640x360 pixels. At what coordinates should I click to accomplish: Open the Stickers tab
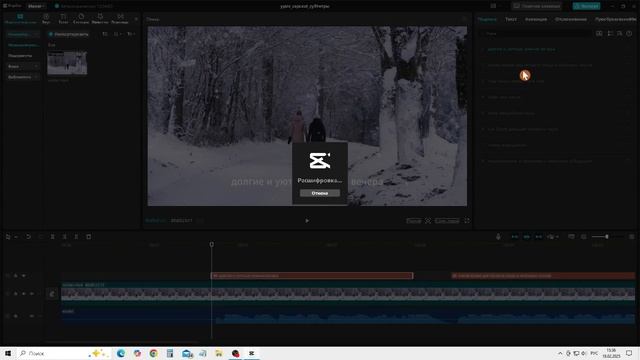pyautogui.click(x=81, y=19)
